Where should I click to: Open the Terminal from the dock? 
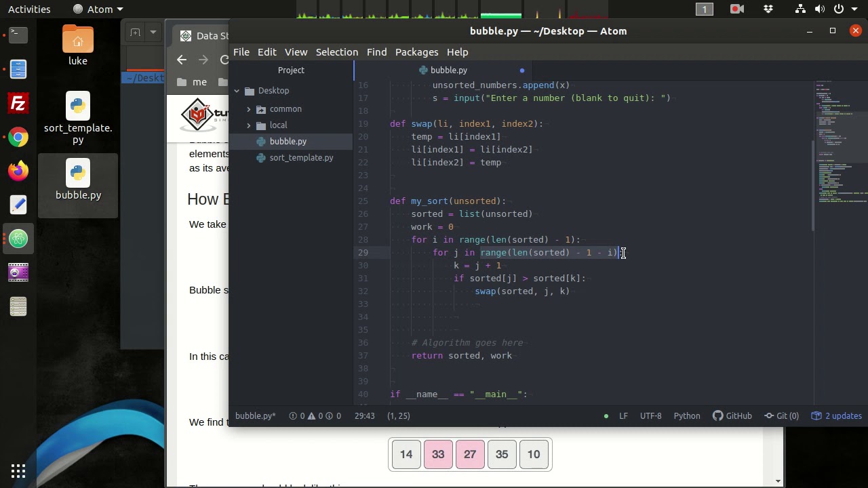[18, 35]
